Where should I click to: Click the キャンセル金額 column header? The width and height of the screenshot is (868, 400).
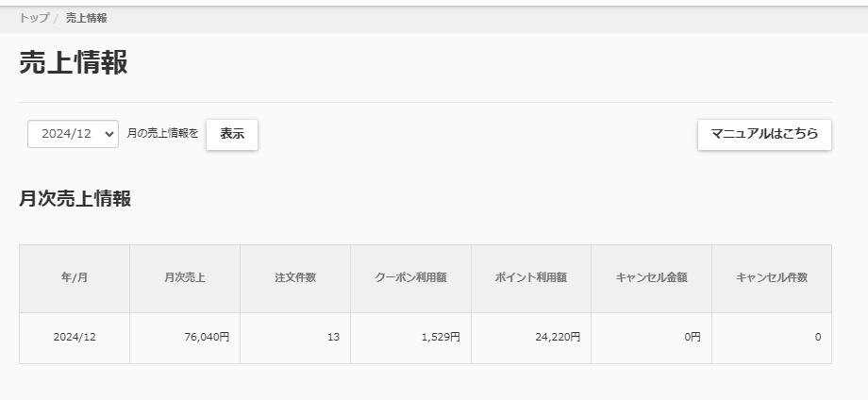pos(651,278)
